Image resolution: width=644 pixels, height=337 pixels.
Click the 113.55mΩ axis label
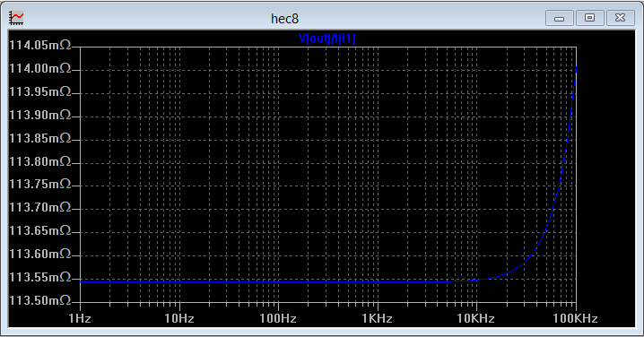[x=40, y=277]
